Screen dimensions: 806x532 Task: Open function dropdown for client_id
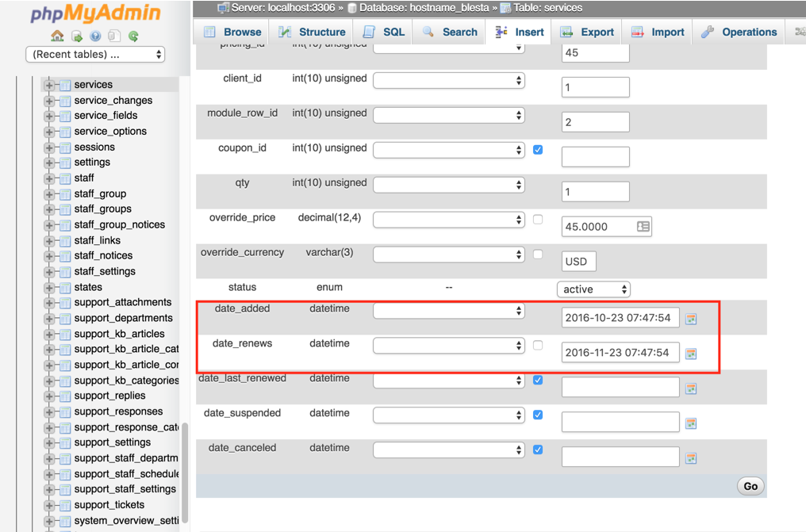(x=449, y=80)
